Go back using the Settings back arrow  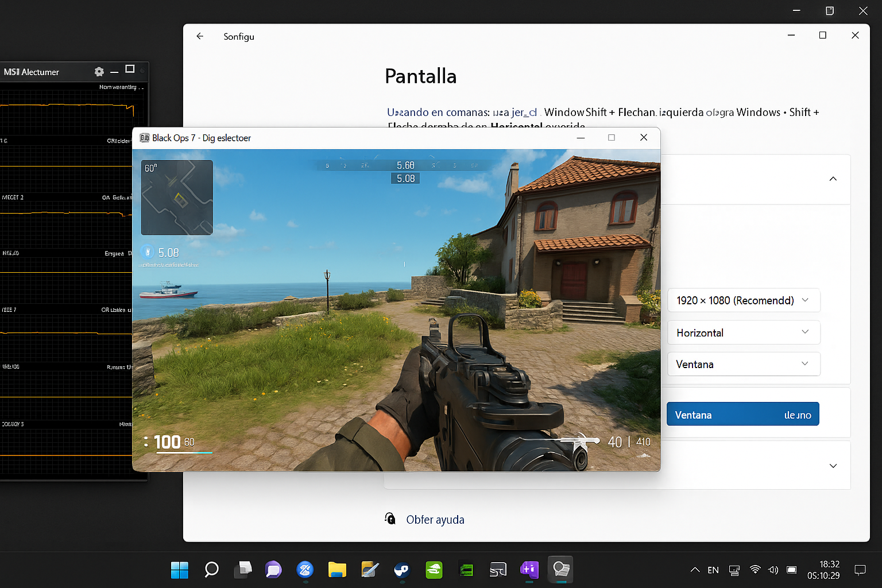[199, 36]
